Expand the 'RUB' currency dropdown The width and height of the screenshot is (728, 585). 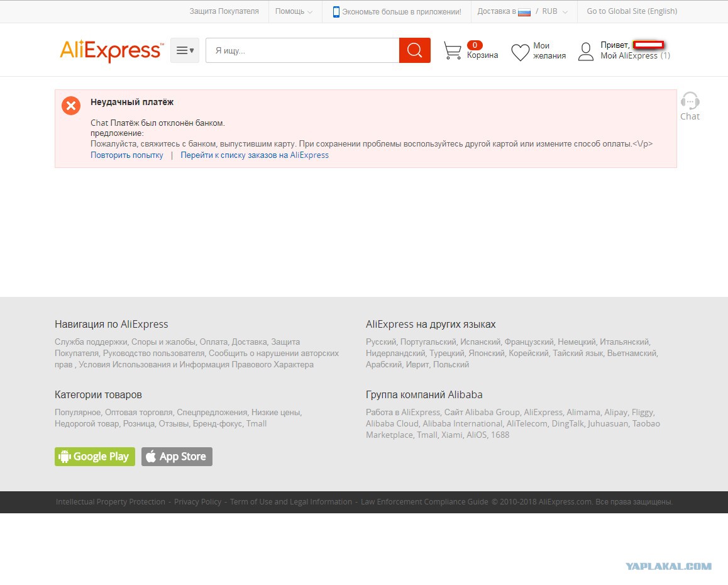pyautogui.click(x=555, y=11)
